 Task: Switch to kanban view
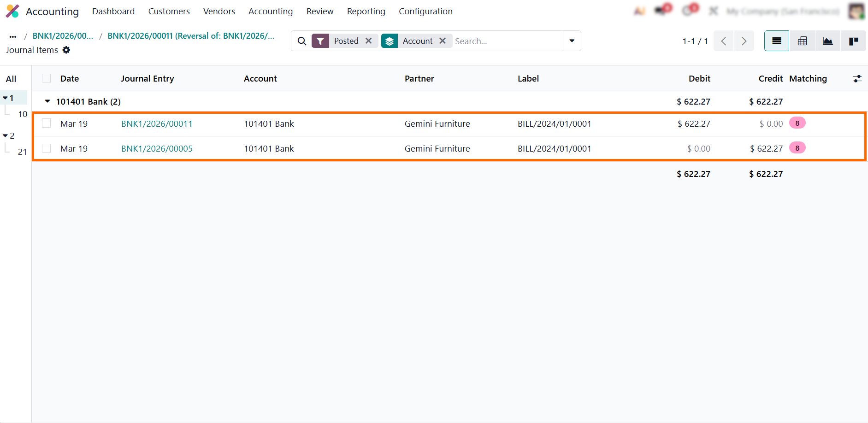[853, 41]
